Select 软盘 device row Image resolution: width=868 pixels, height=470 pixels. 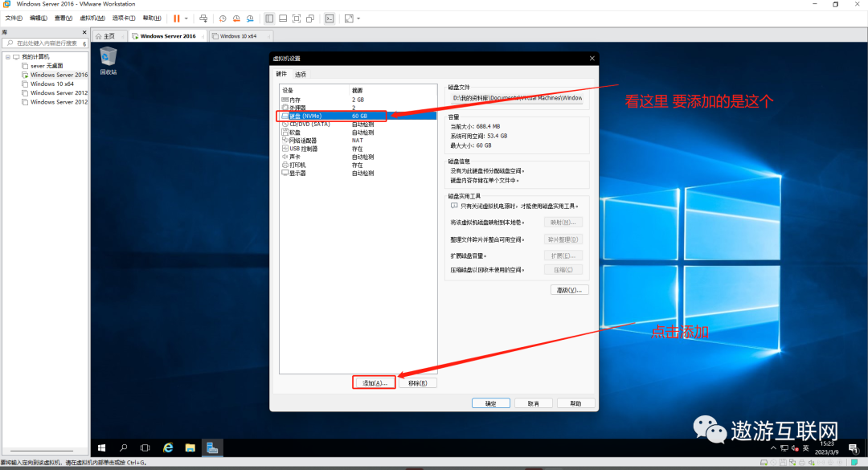[358, 133]
